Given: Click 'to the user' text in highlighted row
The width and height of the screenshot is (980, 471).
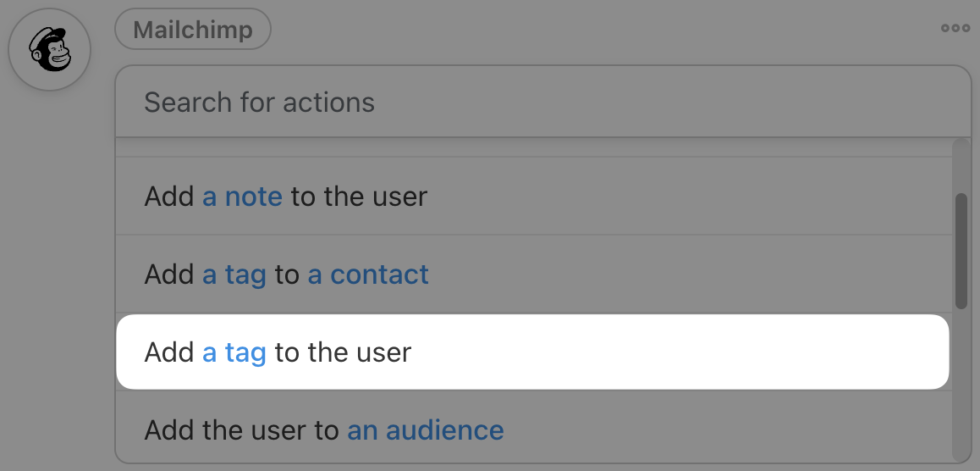Looking at the screenshot, I should click(x=343, y=352).
